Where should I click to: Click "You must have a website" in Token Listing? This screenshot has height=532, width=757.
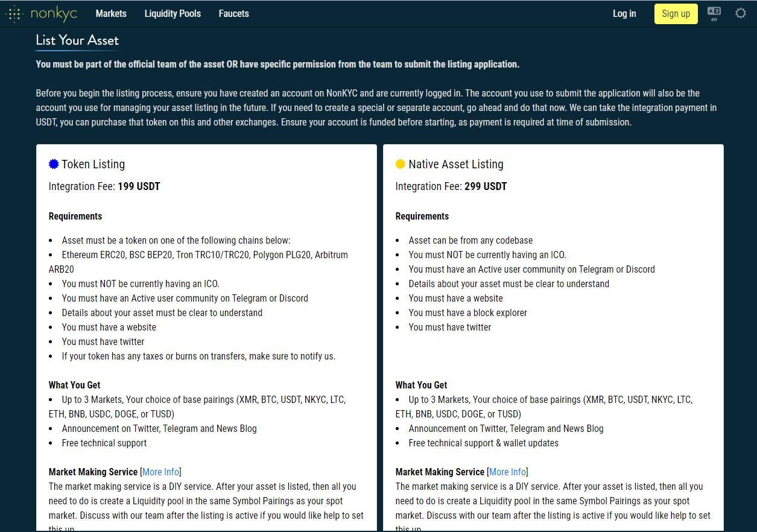coord(109,327)
